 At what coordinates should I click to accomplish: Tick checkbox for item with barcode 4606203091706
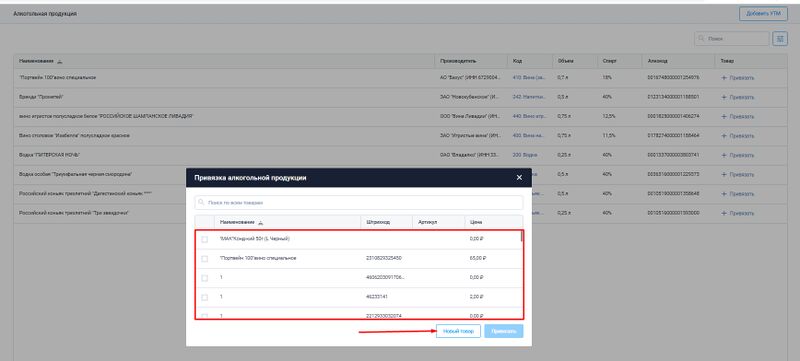[x=205, y=278]
